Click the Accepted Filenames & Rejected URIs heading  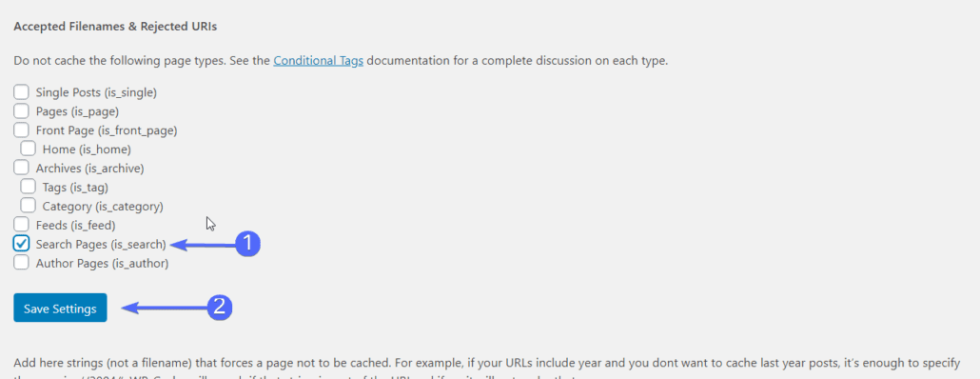pos(115,27)
